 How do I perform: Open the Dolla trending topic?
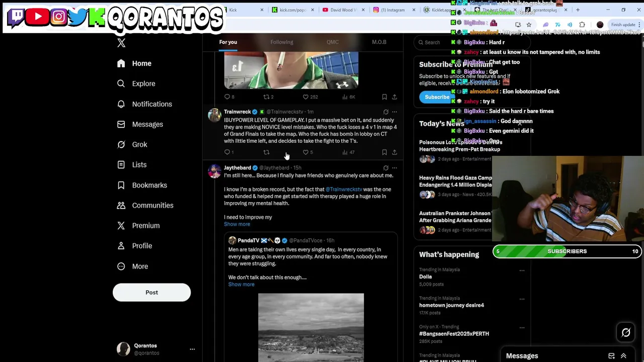[x=426, y=277]
